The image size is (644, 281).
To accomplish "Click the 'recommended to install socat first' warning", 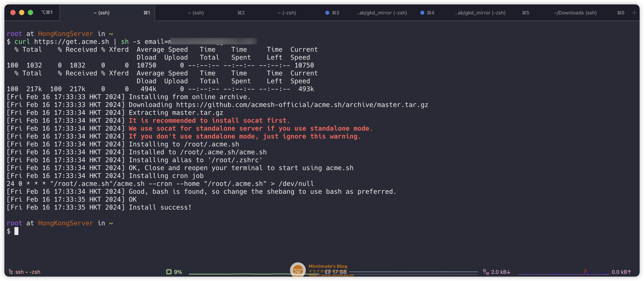I will pyautogui.click(x=209, y=120).
